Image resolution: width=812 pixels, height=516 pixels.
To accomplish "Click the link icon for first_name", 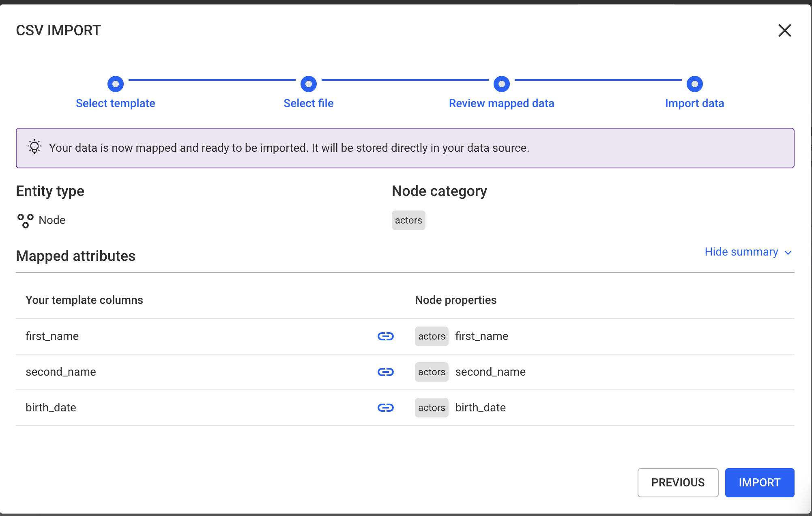I will click(x=385, y=336).
